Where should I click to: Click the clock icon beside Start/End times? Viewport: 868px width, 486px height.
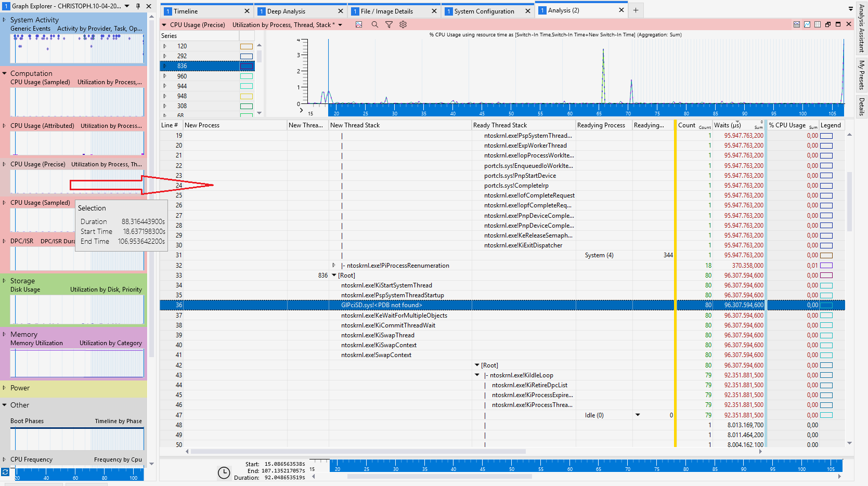coord(224,472)
